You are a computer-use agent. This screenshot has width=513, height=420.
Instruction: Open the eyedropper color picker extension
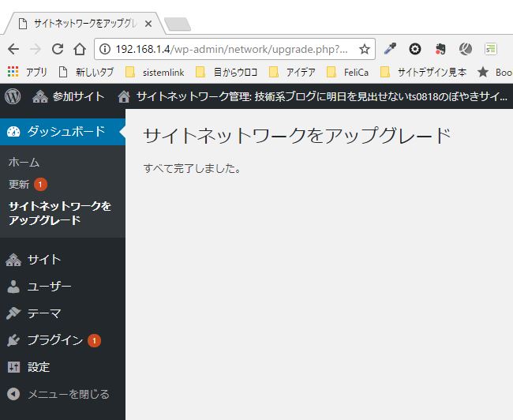click(x=390, y=49)
